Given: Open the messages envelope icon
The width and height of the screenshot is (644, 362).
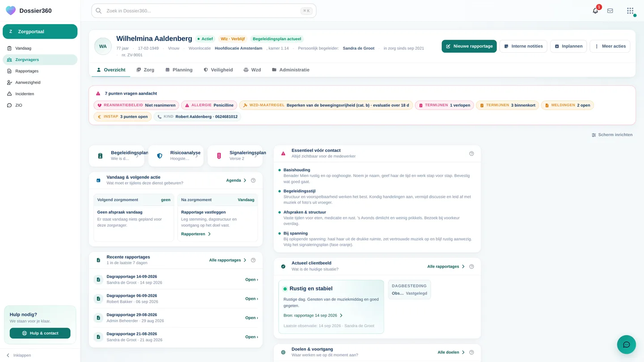Looking at the screenshot, I should pyautogui.click(x=610, y=11).
